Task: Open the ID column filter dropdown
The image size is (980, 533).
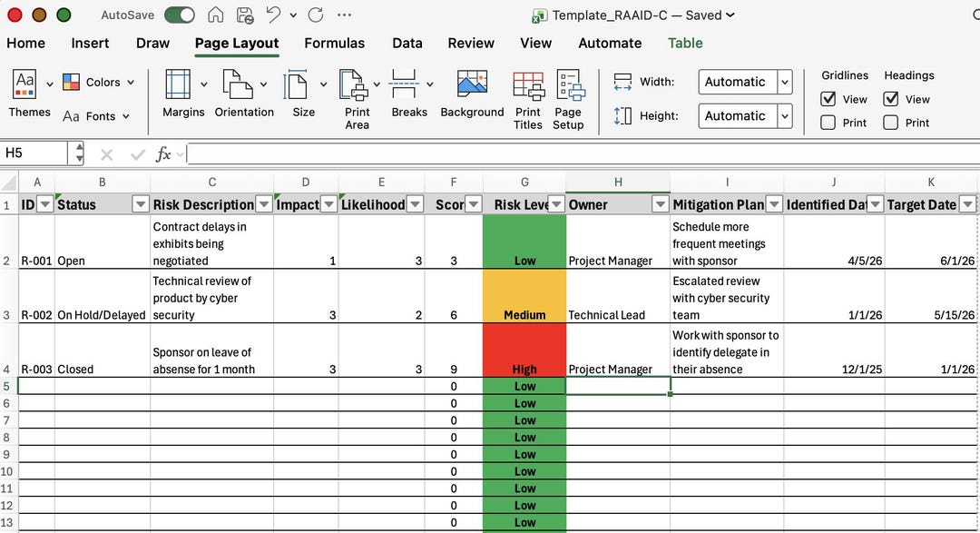Action: coord(45,204)
